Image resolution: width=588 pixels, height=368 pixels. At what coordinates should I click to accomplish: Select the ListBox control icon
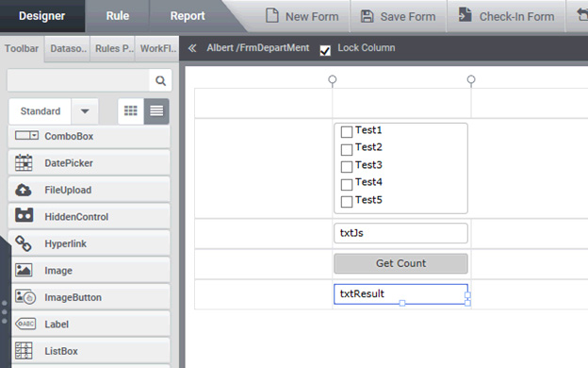click(24, 351)
